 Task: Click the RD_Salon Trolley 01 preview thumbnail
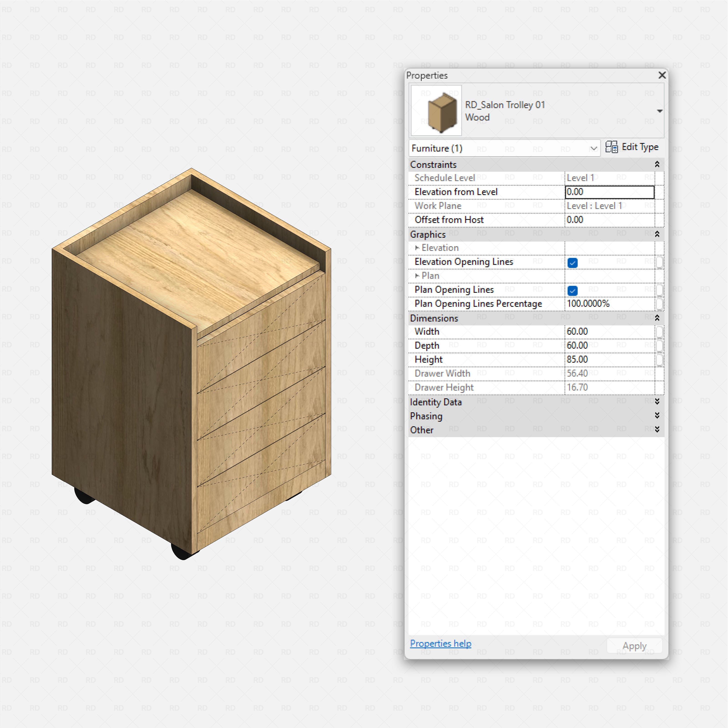pyautogui.click(x=436, y=110)
